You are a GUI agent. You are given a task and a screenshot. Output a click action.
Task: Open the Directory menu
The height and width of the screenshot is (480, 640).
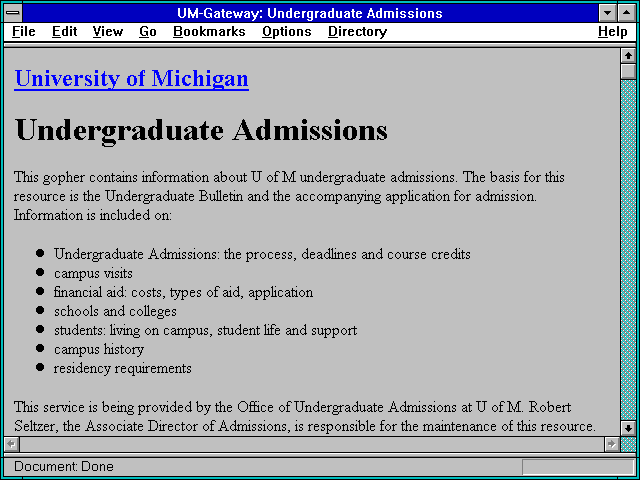(357, 31)
